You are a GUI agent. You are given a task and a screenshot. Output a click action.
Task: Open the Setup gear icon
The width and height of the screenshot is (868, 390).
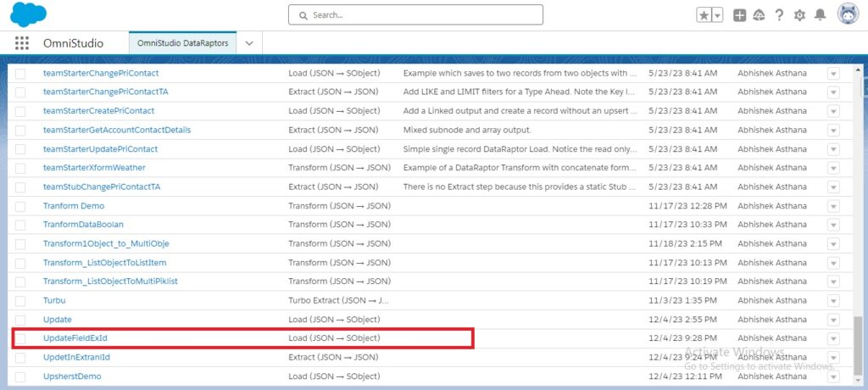click(x=799, y=15)
